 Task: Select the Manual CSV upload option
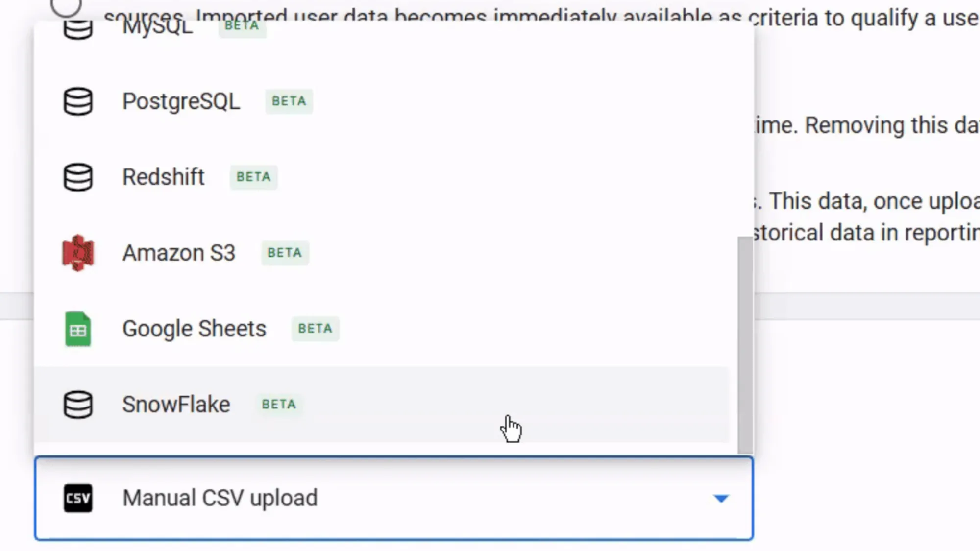coord(220,498)
